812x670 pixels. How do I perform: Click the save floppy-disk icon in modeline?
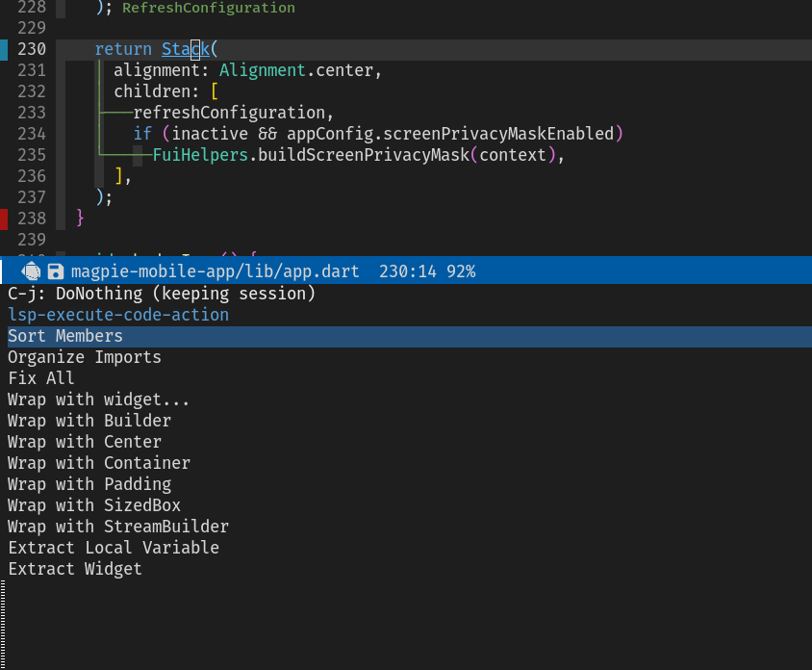coord(56,271)
